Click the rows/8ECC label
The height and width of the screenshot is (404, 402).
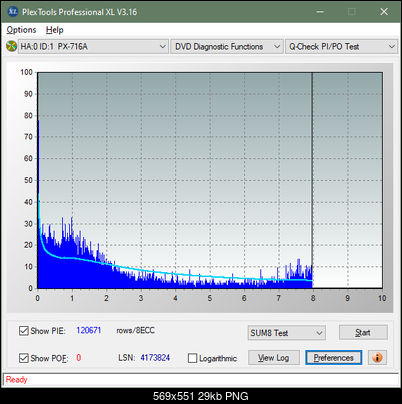[x=135, y=330]
